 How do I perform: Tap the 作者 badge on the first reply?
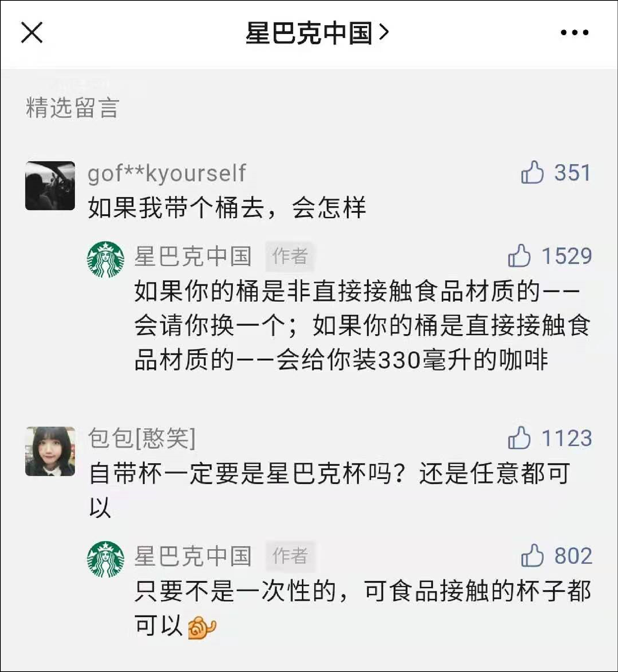290,256
